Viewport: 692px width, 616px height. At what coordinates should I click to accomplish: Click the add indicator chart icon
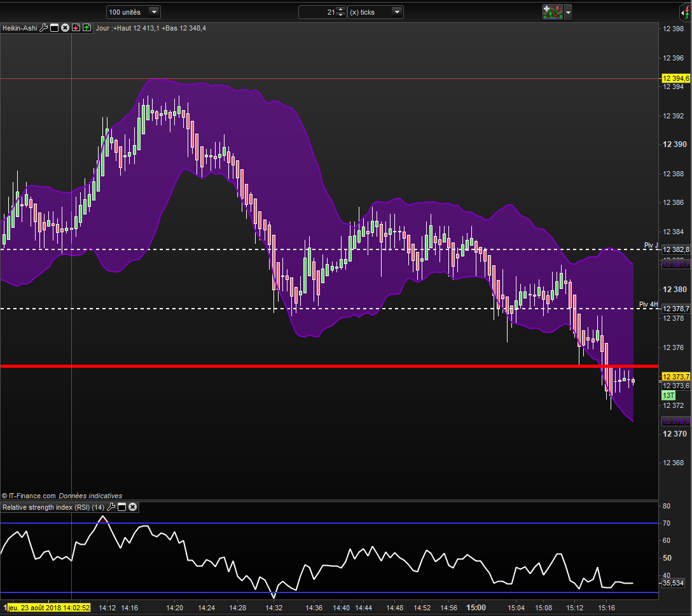click(x=552, y=12)
